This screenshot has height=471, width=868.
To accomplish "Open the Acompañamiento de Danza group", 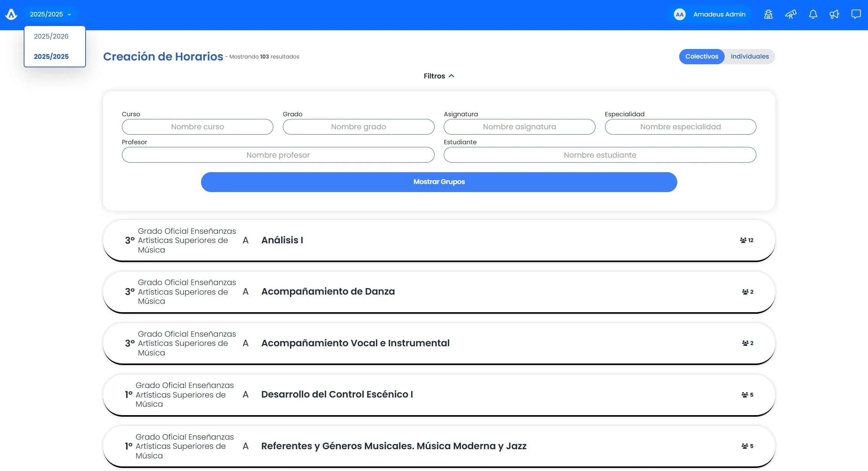I will (x=328, y=291).
